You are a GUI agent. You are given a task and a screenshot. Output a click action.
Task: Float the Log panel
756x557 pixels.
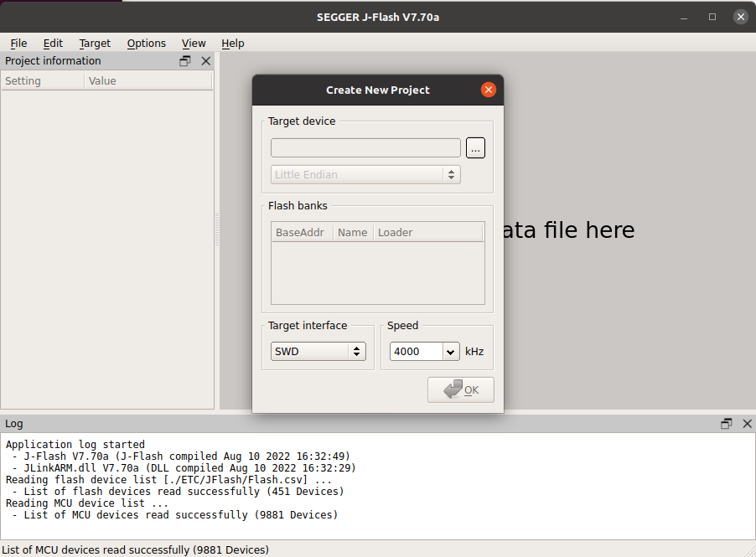click(727, 424)
